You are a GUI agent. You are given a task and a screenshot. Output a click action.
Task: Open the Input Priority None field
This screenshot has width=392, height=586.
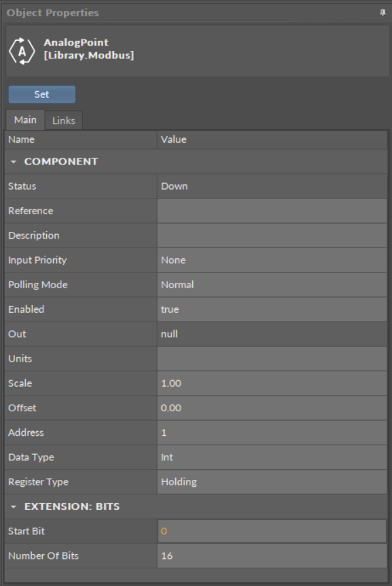click(x=272, y=260)
